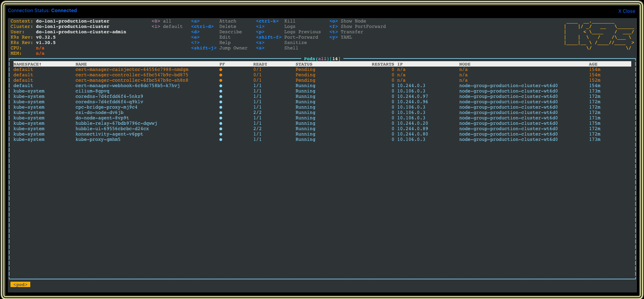Click the blue PF dot for cilium-8gpvq
This screenshot has height=299, width=644.
pos(221,91)
